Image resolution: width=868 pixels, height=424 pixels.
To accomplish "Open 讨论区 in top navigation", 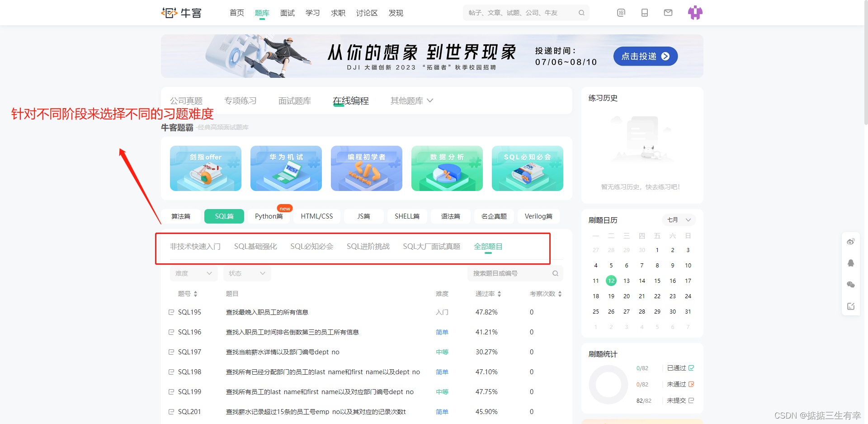I will coord(367,13).
